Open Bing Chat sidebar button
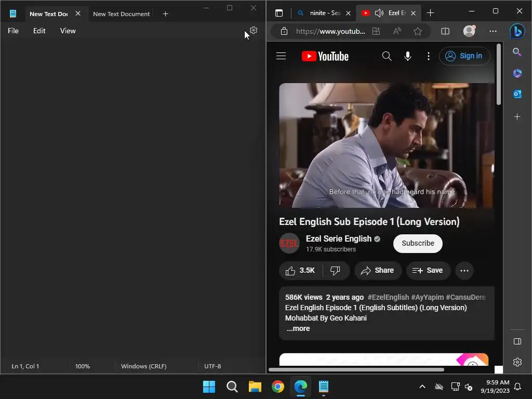The width and height of the screenshot is (532, 399). point(517,31)
